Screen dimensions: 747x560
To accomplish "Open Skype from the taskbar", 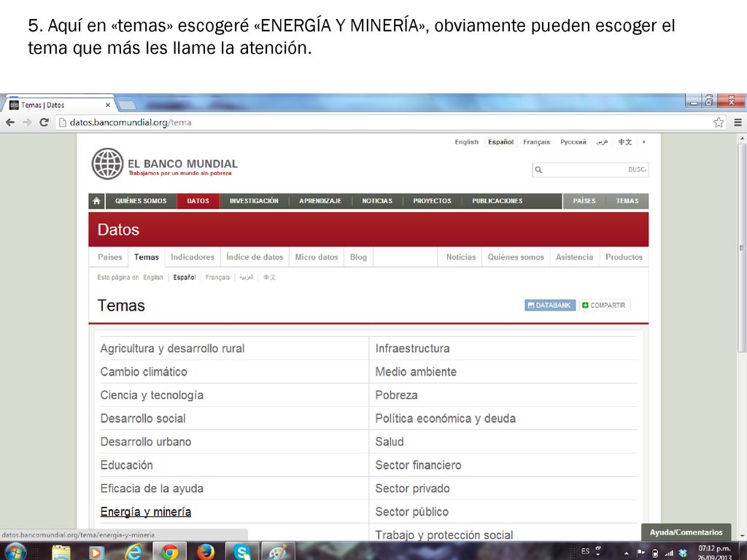I will click(242, 553).
